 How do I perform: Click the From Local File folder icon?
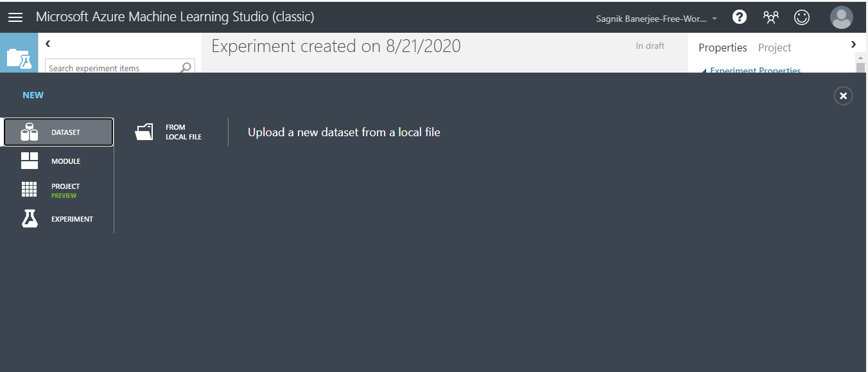144,132
